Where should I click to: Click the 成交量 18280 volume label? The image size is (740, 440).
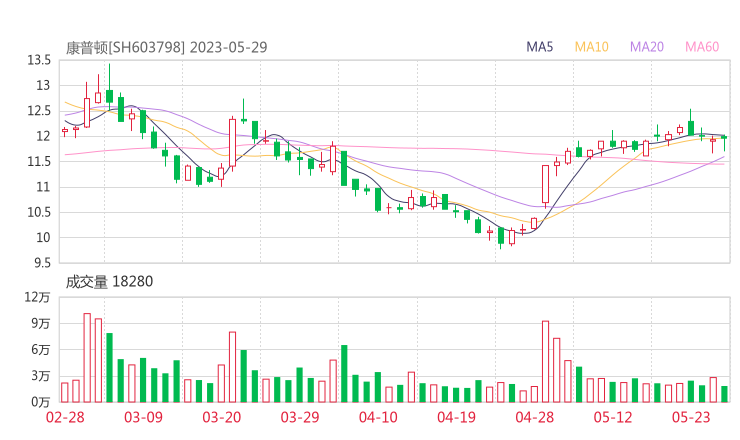pyautogui.click(x=109, y=281)
